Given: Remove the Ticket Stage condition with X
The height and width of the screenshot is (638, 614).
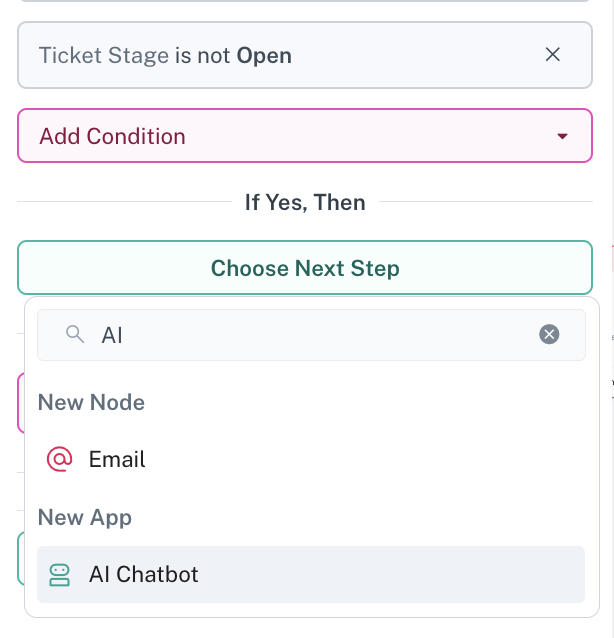Looking at the screenshot, I should (x=553, y=55).
